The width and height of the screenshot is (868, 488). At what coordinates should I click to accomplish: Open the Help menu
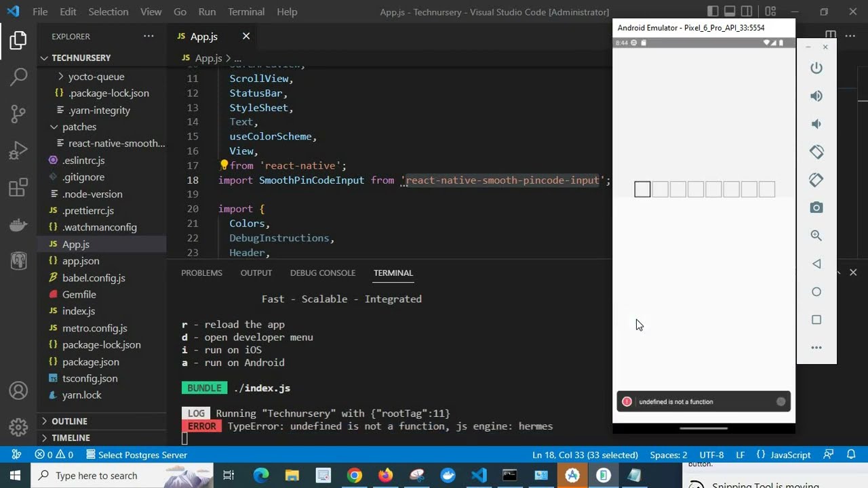287,12
